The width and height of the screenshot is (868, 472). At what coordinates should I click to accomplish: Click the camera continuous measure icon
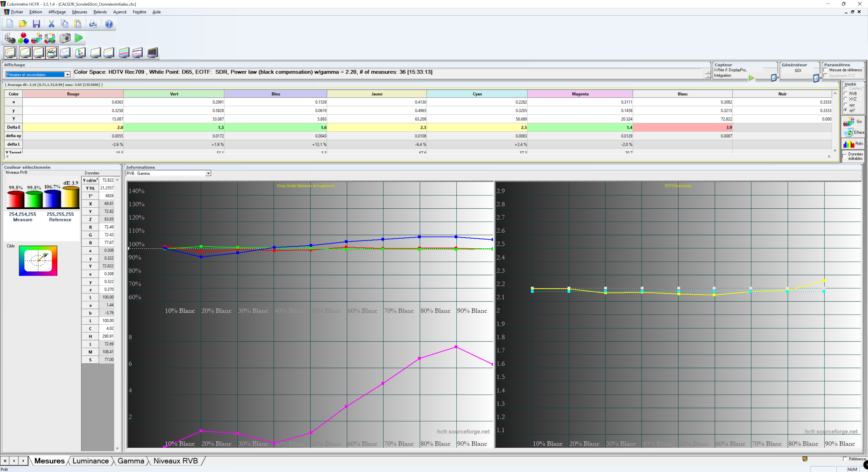point(65,38)
